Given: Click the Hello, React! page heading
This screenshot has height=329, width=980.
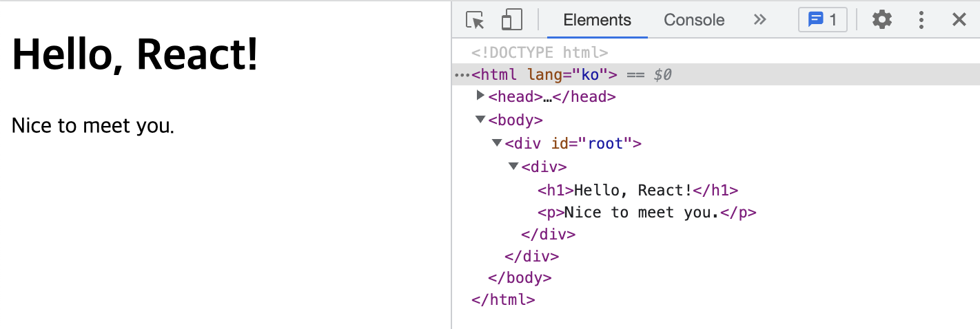Looking at the screenshot, I should (135, 54).
